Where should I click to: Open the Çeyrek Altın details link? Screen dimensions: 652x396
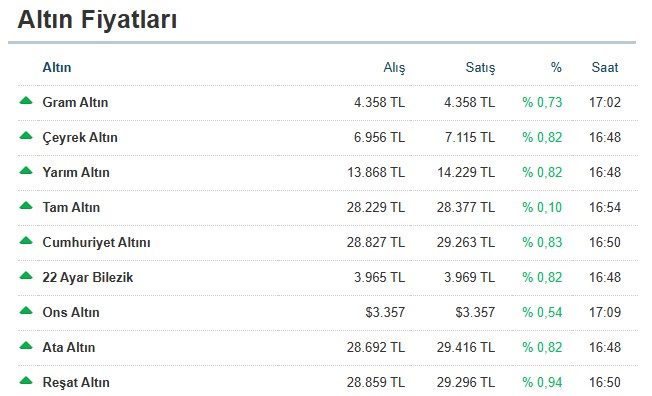pyautogui.click(x=80, y=138)
